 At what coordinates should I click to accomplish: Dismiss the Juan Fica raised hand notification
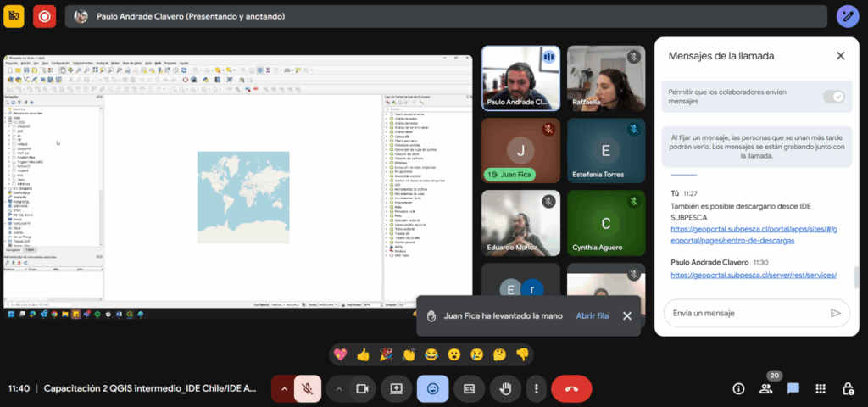(626, 315)
